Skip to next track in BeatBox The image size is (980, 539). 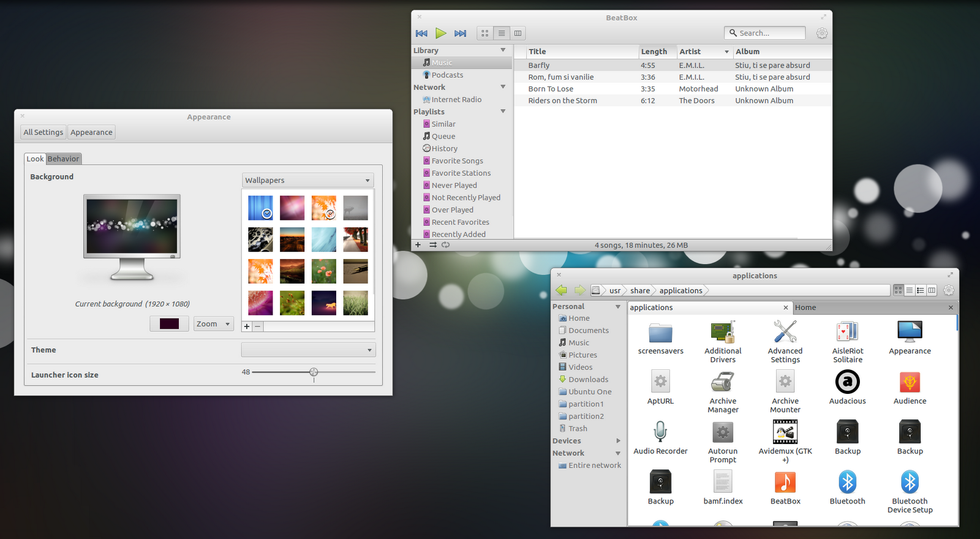click(x=460, y=33)
